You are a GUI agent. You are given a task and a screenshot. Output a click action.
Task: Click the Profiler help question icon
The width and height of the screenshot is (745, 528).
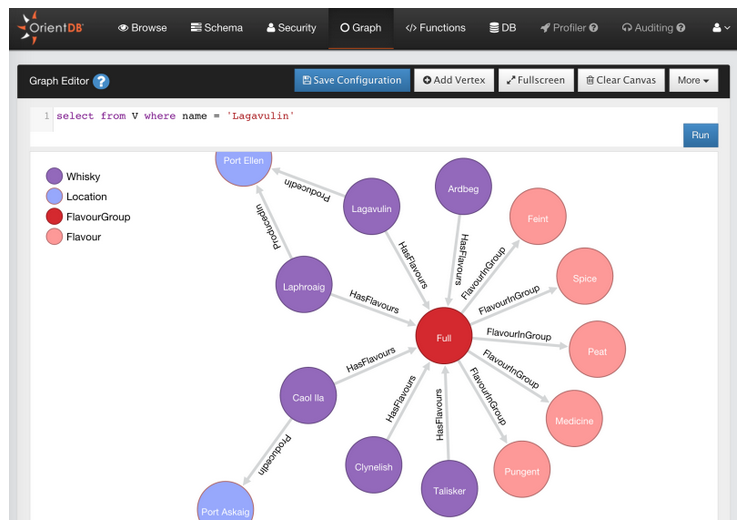[x=593, y=28]
